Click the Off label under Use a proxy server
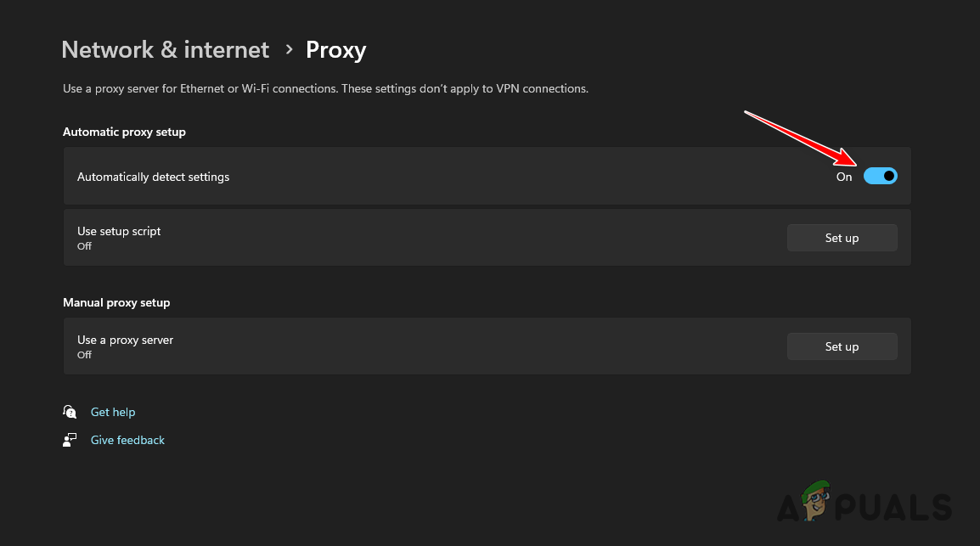 84,355
